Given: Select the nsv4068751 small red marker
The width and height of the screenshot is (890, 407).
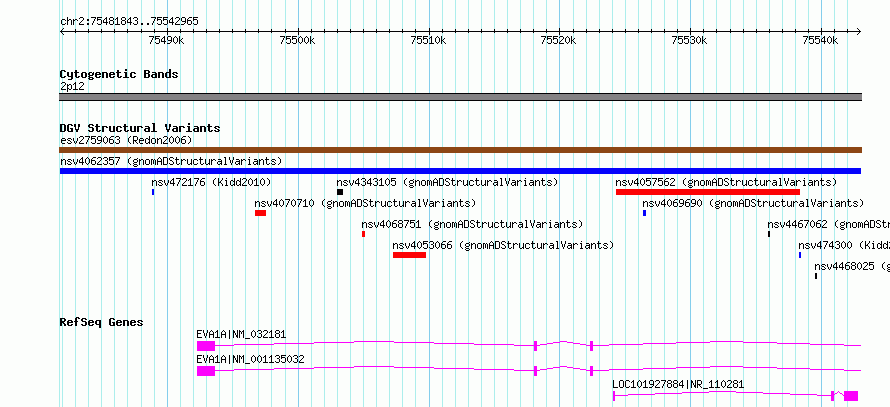Looking at the screenshot, I should click(363, 234).
